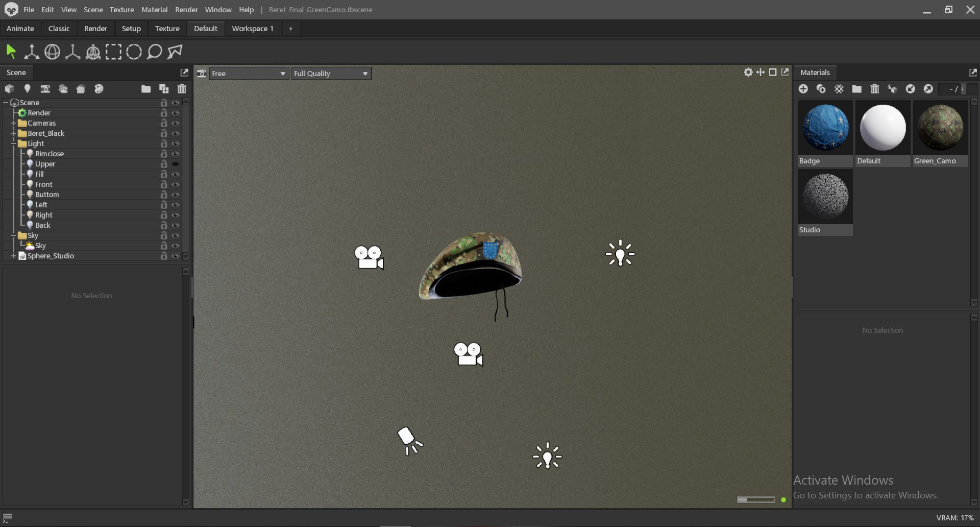Viewport: 980px width, 527px height.
Task: Hide the Beret_Black group
Action: click(x=176, y=133)
